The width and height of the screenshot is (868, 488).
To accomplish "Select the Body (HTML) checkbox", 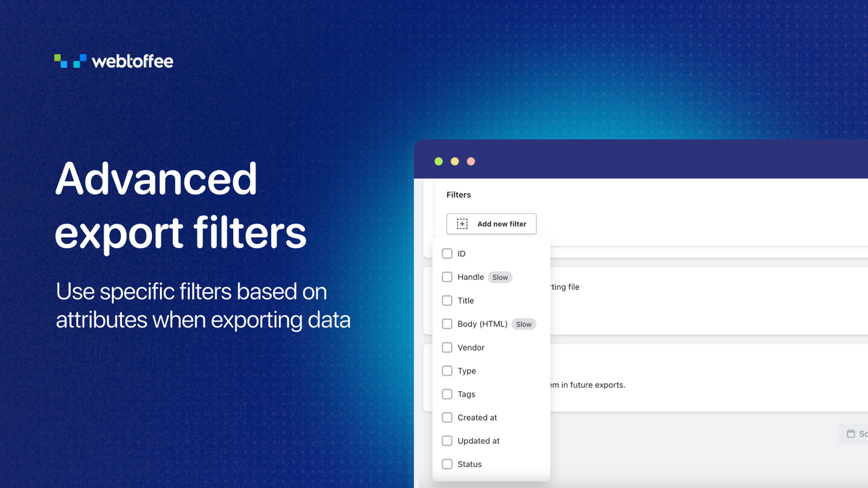I will 447,324.
